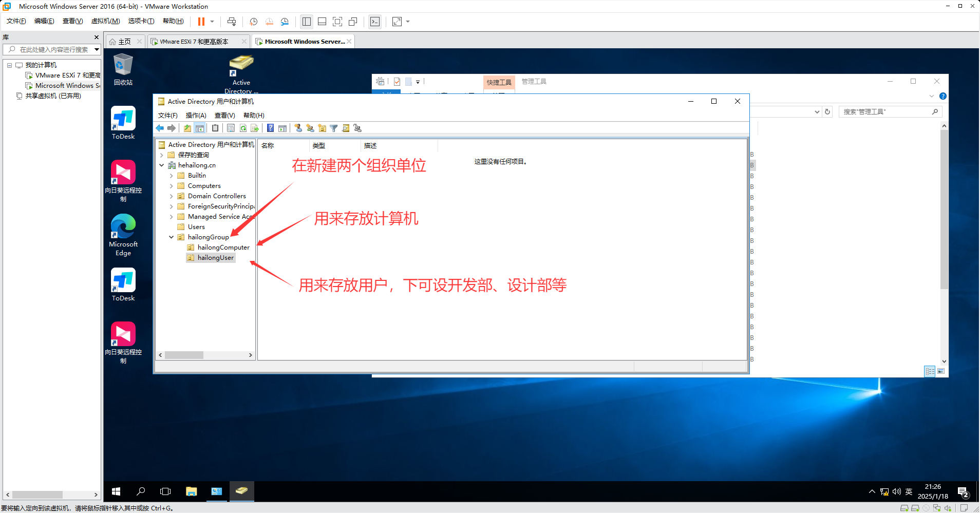Click the 搜索"管理工具" search field

[x=885, y=112]
